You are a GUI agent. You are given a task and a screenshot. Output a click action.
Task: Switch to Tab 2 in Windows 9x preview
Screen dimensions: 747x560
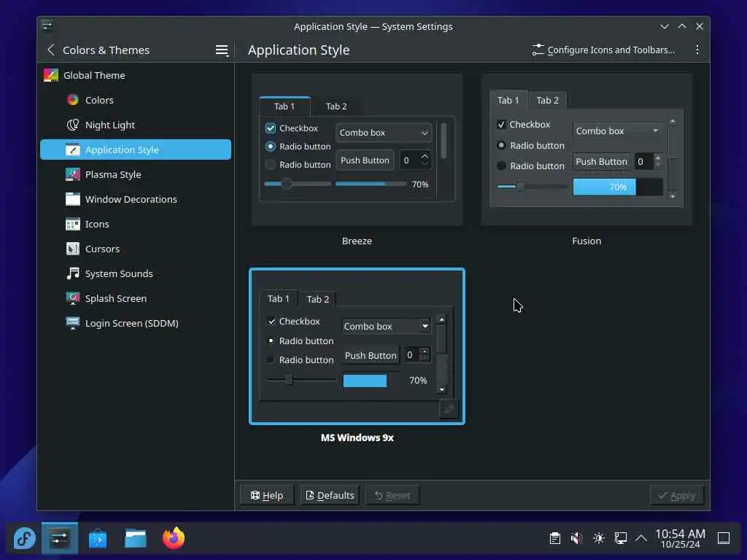point(318,299)
